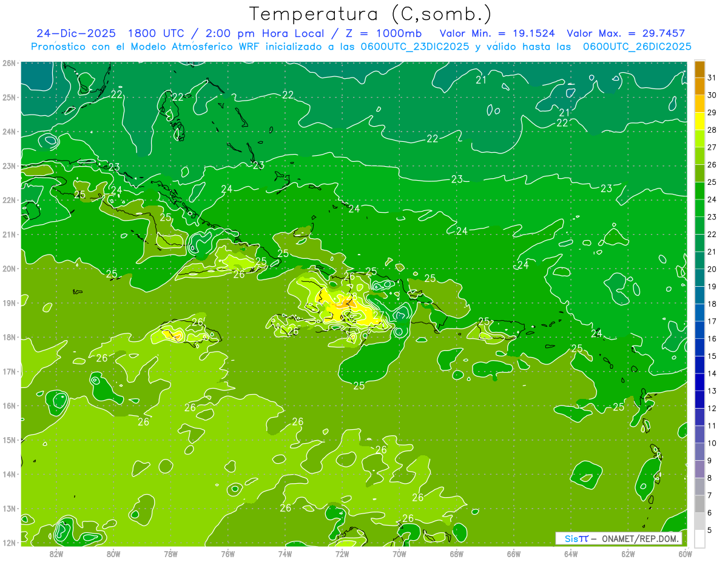This screenshot has width=728, height=562.
Task: Click the color scale label 12
Action: (x=712, y=408)
